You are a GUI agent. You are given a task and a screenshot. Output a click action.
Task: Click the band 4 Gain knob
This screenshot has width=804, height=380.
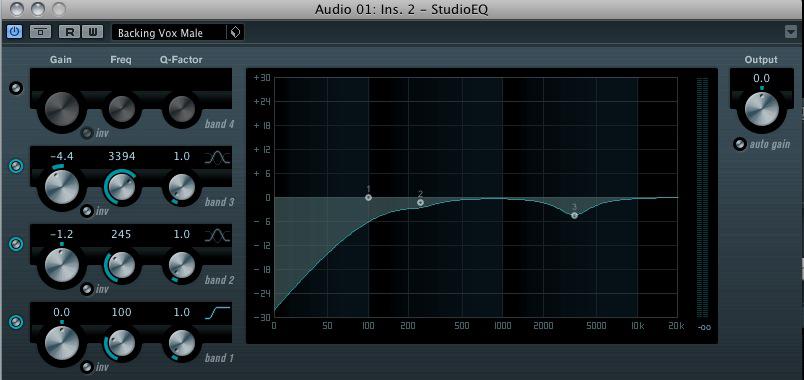tap(62, 109)
